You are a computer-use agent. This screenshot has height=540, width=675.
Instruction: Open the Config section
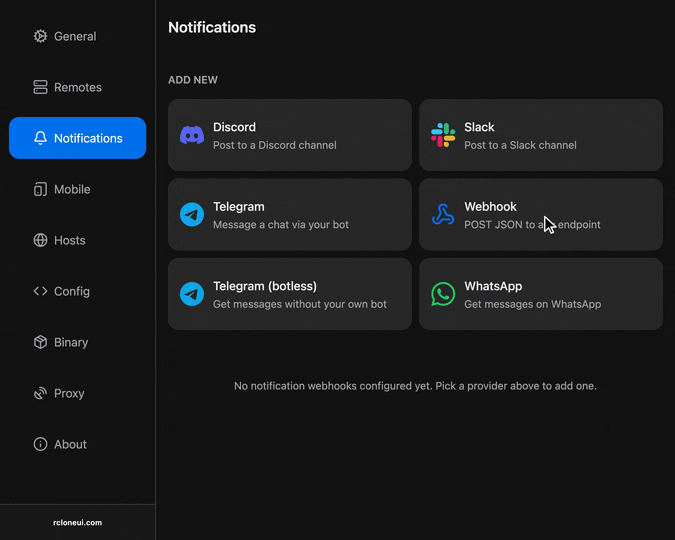pos(77,291)
